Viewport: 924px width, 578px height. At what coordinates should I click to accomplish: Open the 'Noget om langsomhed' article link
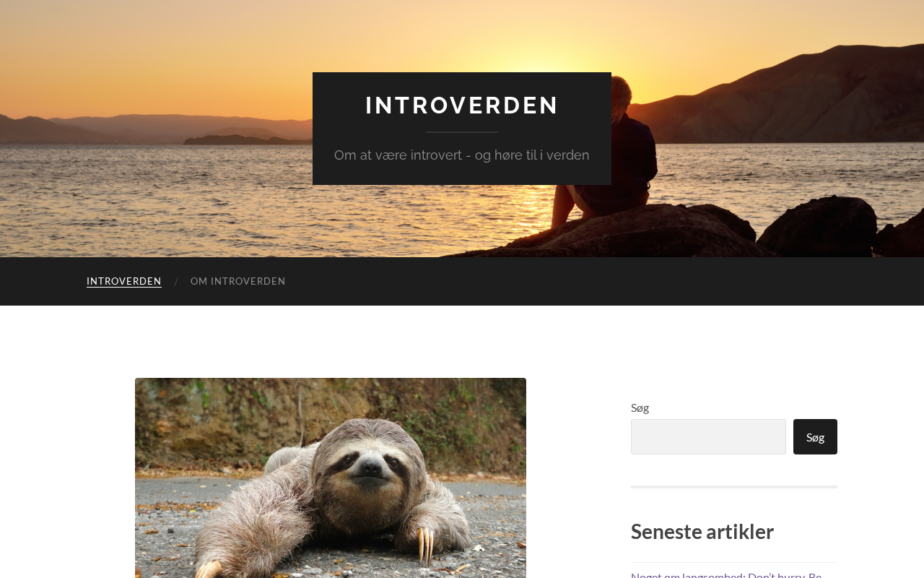(726, 574)
